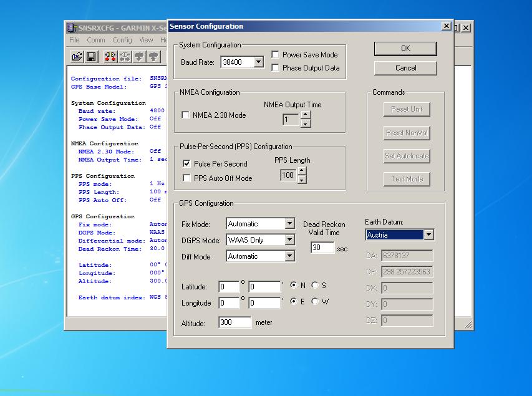Open the File menu in SNSRXCFG window
Viewport: 532px width, 396px height.
click(74, 40)
